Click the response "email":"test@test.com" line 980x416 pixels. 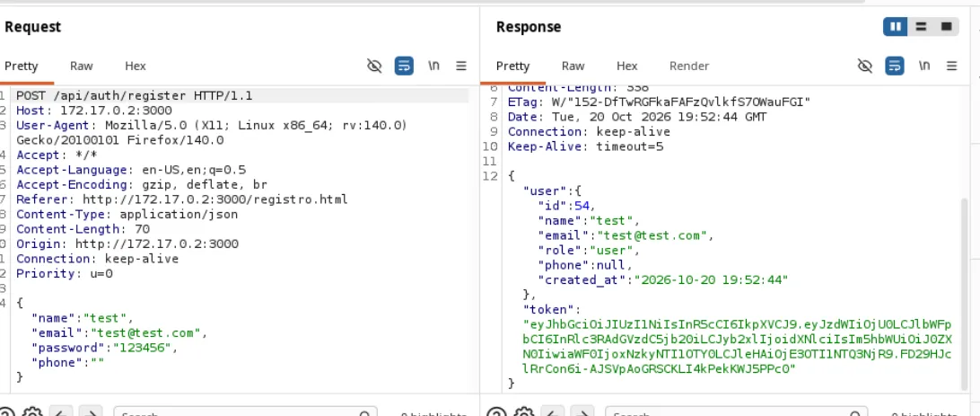(626, 235)
